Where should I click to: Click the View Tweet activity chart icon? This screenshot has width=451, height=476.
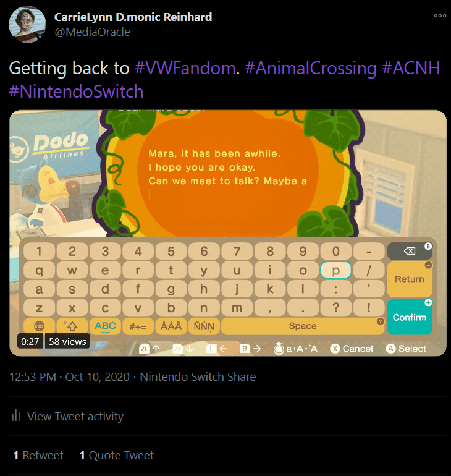tap(17, 416)
